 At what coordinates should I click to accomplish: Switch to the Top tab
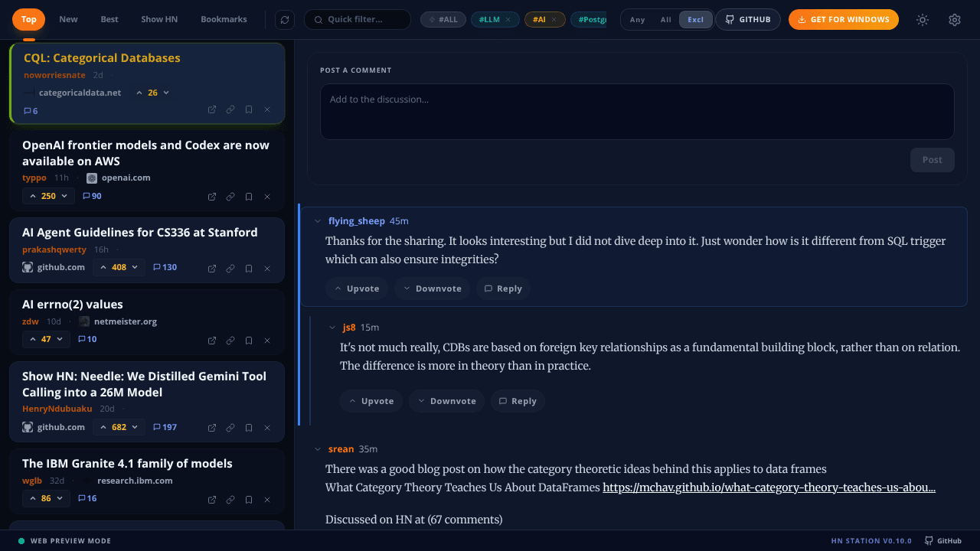(28, 19)
